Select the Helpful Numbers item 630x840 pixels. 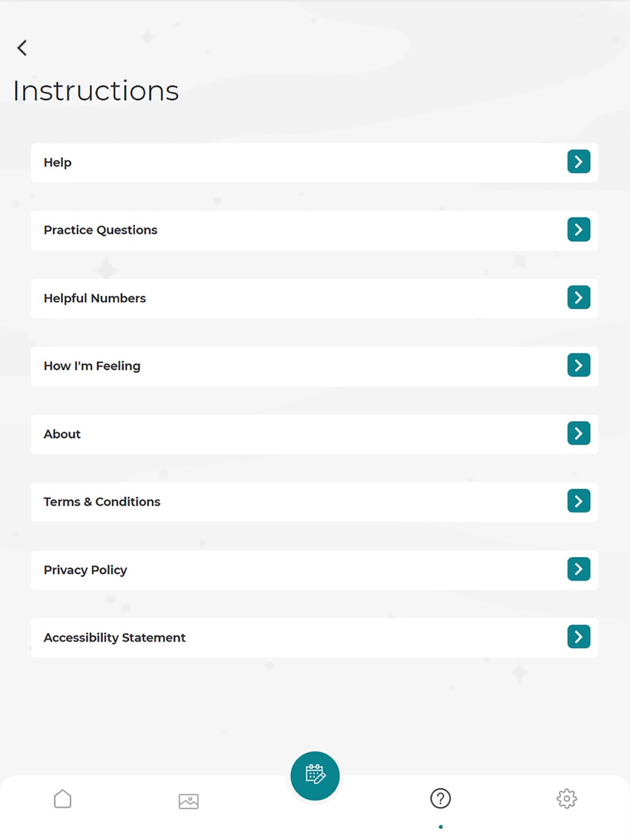(x=315, y=298)
